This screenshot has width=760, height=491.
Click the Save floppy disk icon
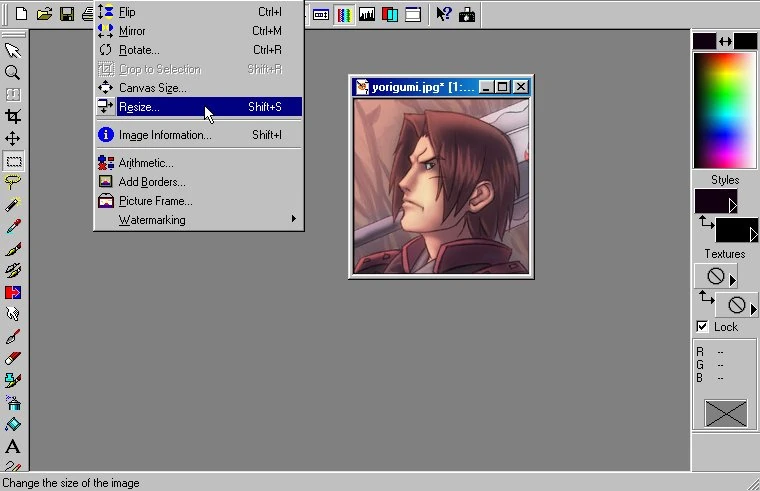(x=67, y=14)
